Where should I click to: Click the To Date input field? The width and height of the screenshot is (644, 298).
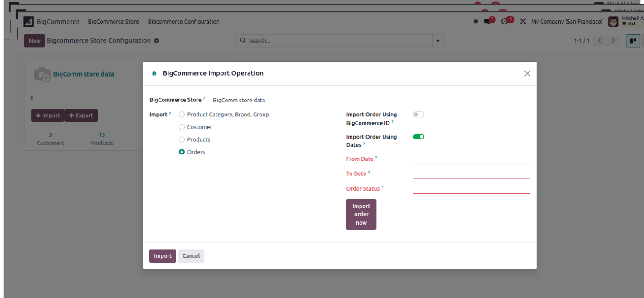pos(471,174)
